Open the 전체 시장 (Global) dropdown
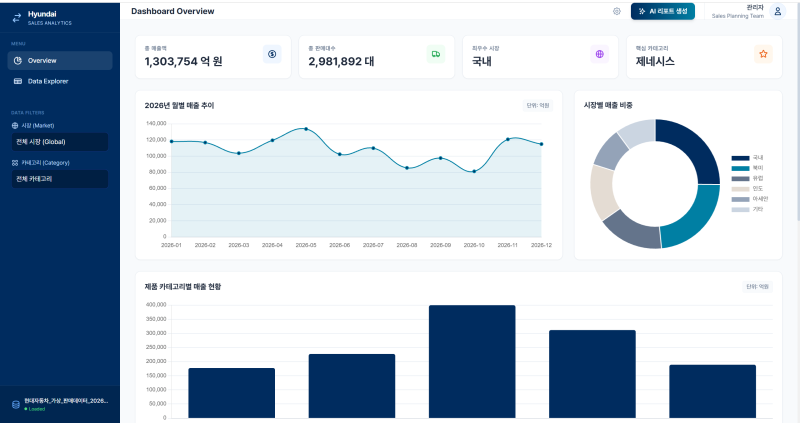Image resolution: width=800 pixels, height=423 pixels. click(60, 142)
